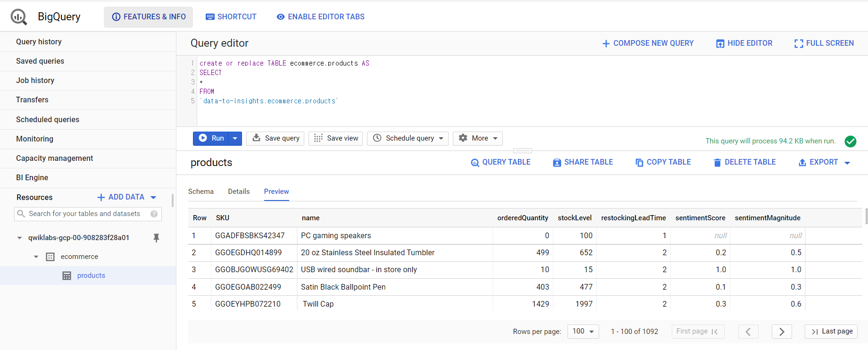Open the EXPORT menu
This screenshot has height=350, width=868.
[x=824, y=162]
